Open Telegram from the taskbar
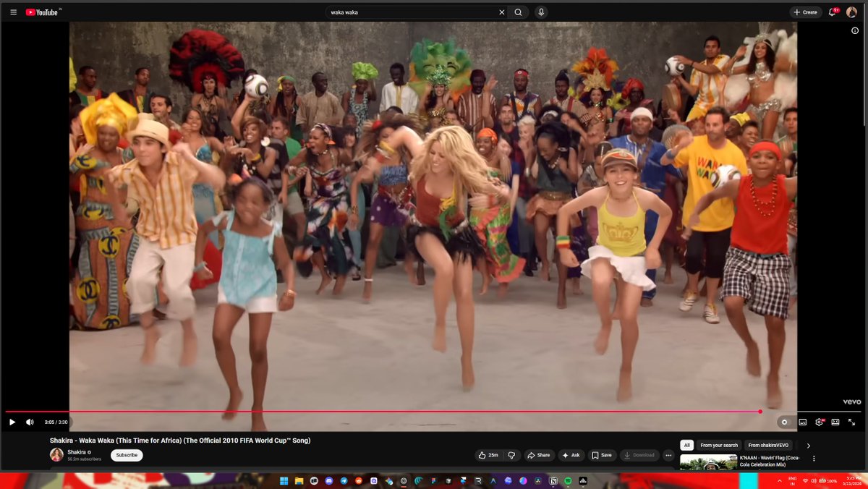The width and height of the screenshot is (868, 489). click(344, 480)
